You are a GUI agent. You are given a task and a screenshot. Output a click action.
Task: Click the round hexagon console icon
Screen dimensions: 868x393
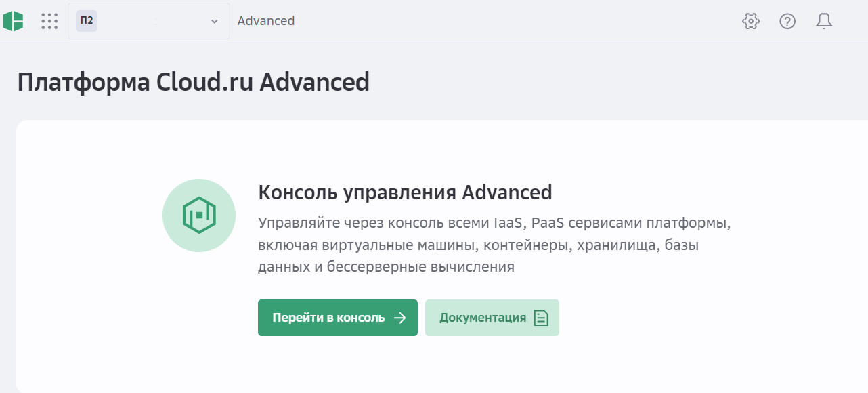(x=199, y=215)
